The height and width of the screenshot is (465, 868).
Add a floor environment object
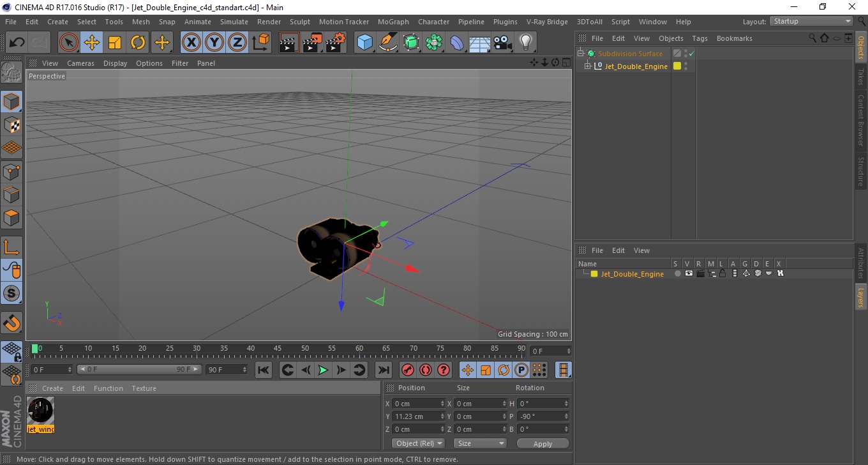coord(480,43)
